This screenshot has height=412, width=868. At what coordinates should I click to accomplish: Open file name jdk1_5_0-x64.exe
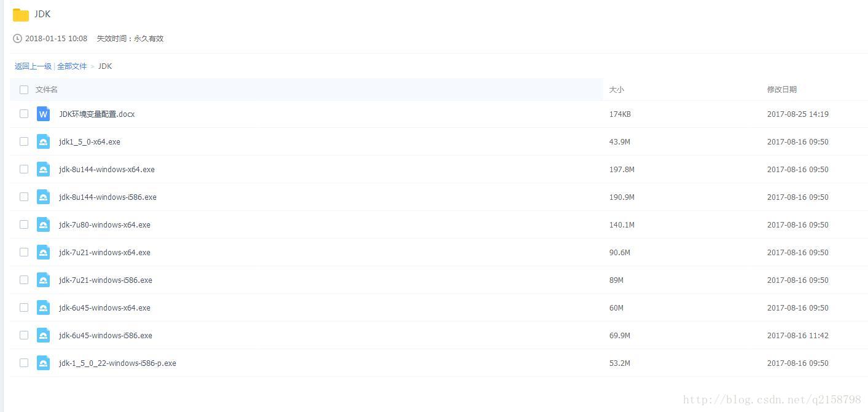coord(90,142)
